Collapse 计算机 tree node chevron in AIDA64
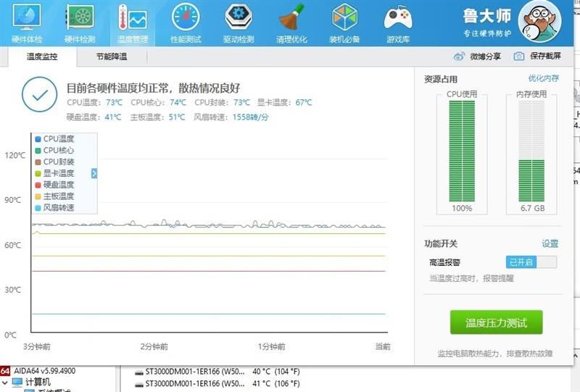 pyautogui.click(x=5, y=383)
